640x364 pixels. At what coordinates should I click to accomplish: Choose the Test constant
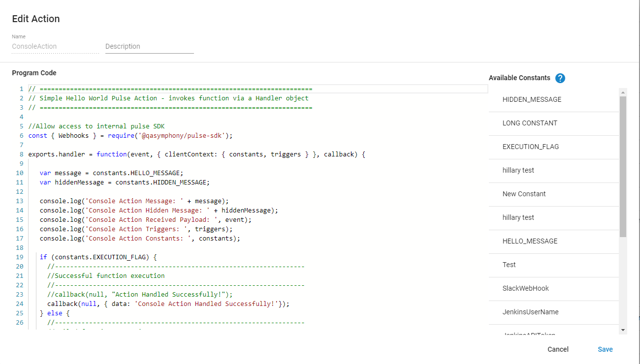click(x=509, y=265)
